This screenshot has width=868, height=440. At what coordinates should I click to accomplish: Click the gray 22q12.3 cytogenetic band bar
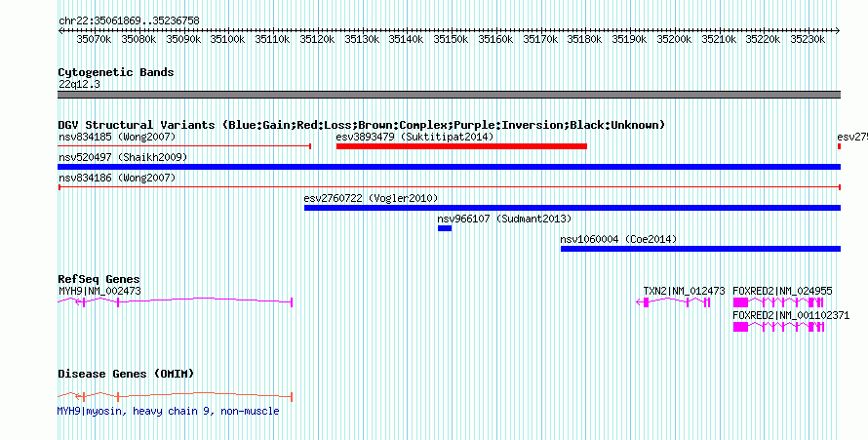pos(449,95)
